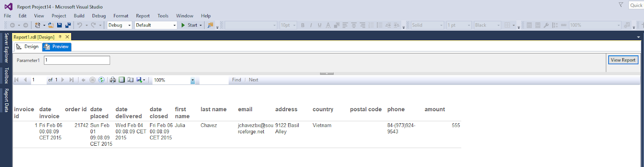
Task: Click the Navigate Backward toolbar icon
Action: [12, 25]
